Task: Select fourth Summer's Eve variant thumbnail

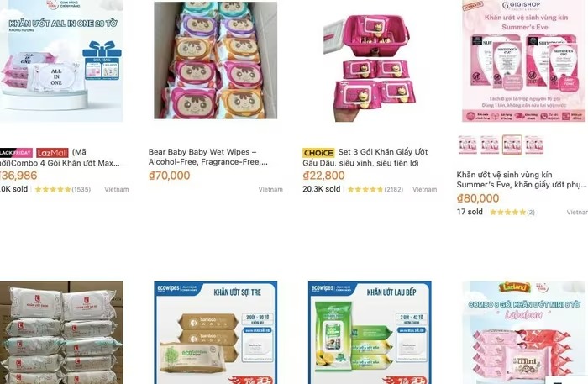Action: click(534, 145)
